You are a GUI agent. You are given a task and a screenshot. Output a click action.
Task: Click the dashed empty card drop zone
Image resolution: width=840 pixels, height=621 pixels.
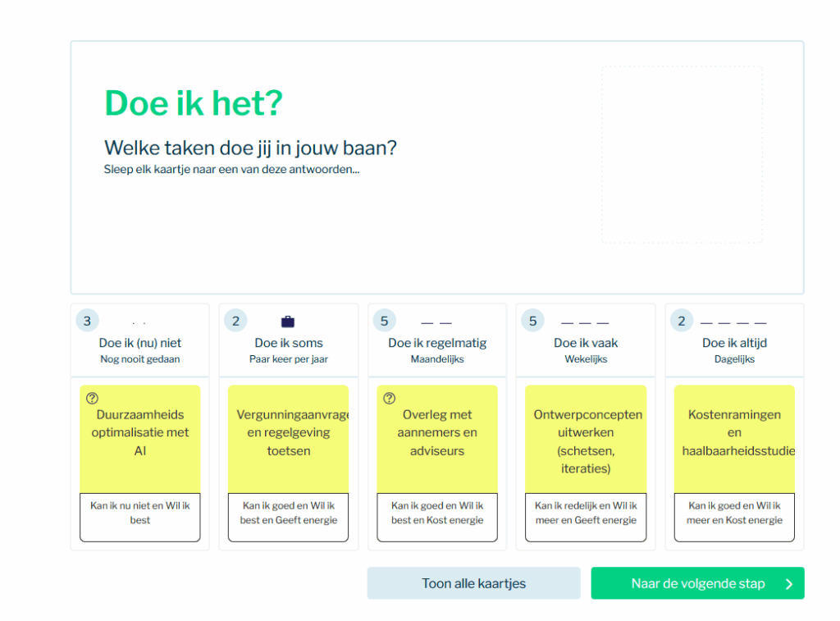click(682, 155)
